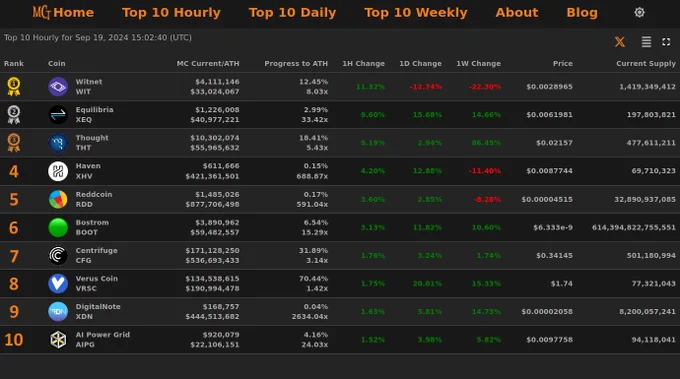This screenshot has width=680, height=379.
Task: Select AI Power Grid price $0.0097758
Action: (x=549, y=340)
